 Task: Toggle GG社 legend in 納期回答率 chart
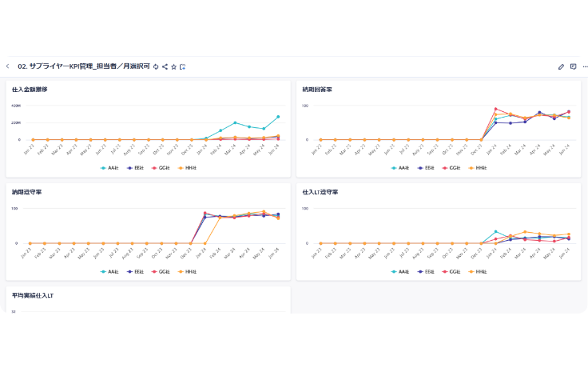(x=451, y=168)
